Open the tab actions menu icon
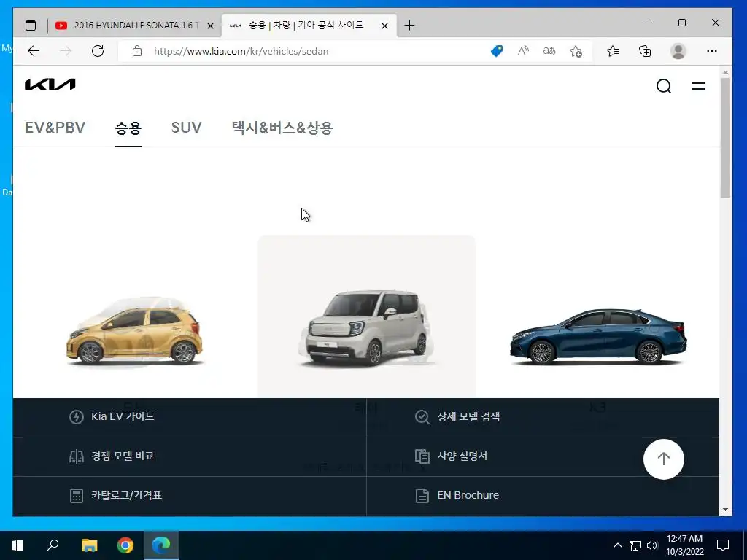Screen dimensions: 747x560 pyautogui.click(x=31, y=26)
